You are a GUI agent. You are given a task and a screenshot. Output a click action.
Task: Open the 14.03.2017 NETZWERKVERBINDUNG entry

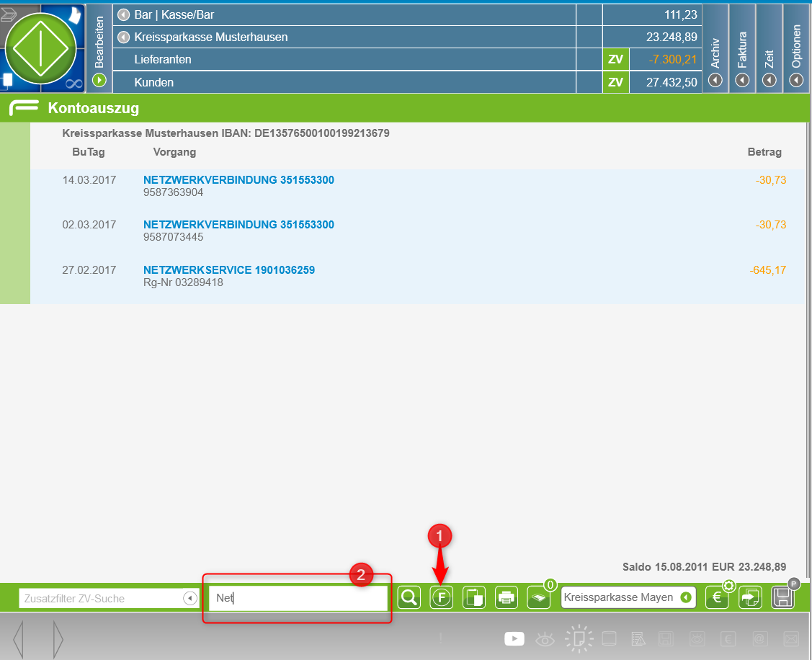(x=238, y=180)
